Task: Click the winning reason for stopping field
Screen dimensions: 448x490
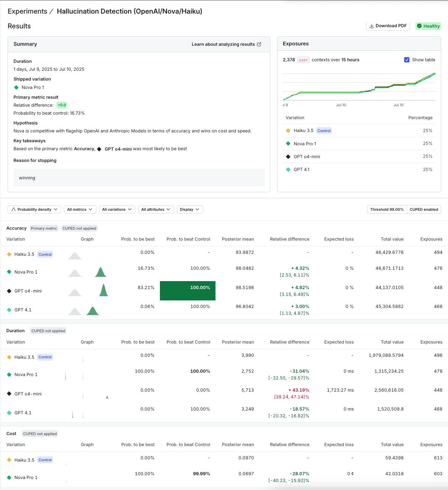Action: point(139,178)
